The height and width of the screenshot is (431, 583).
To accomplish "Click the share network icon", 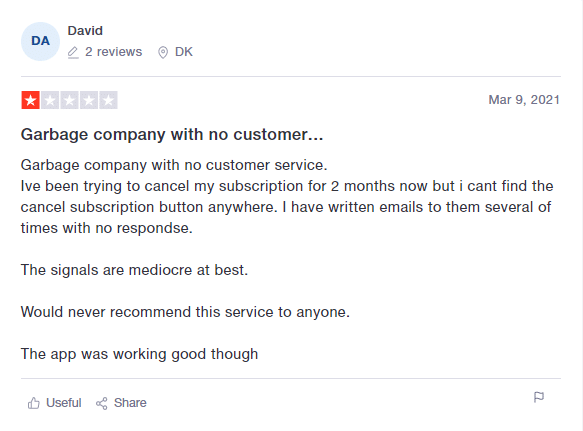I will pos(102,403).
